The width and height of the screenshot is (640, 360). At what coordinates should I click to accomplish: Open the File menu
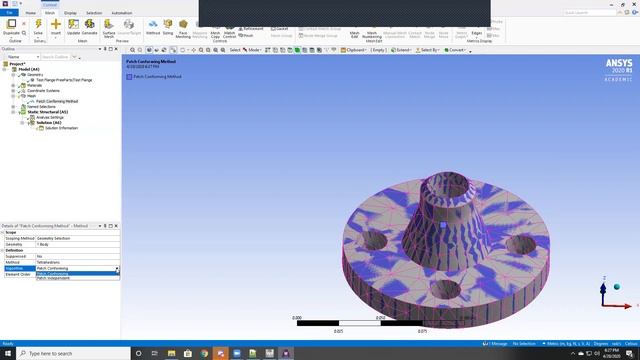pos(9,13)
